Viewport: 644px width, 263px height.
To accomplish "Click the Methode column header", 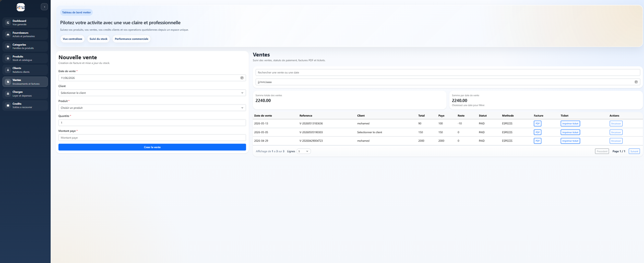I will point(508,115).
